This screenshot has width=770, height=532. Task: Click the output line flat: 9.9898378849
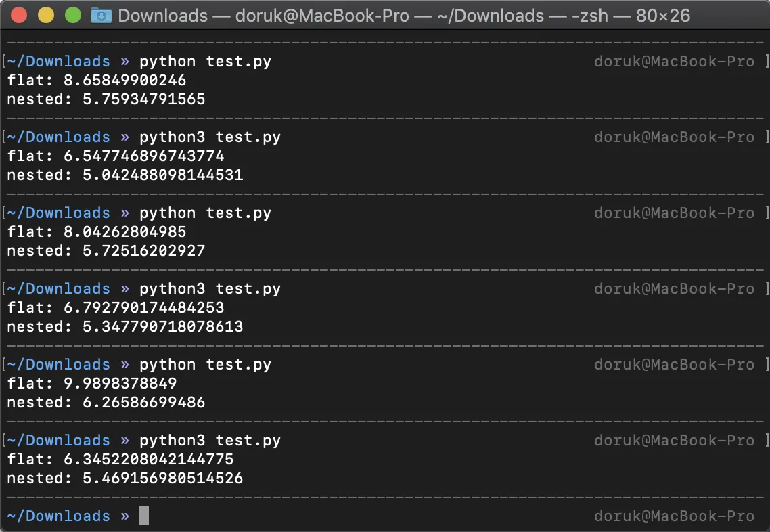tap(91, 384)
